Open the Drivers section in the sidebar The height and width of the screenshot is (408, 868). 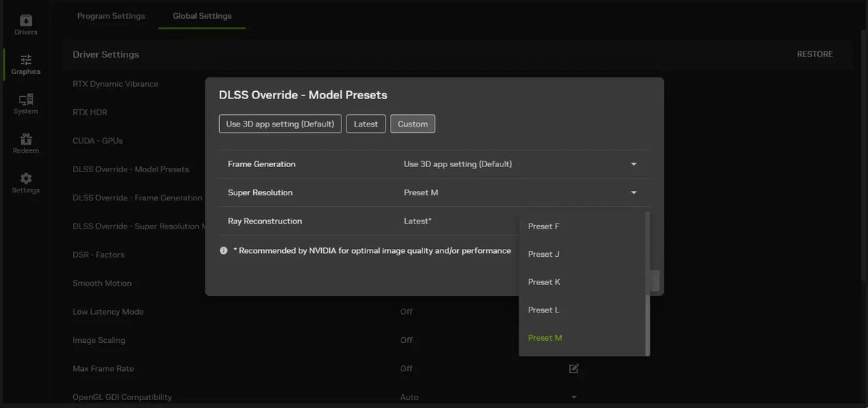pos(26,25)
